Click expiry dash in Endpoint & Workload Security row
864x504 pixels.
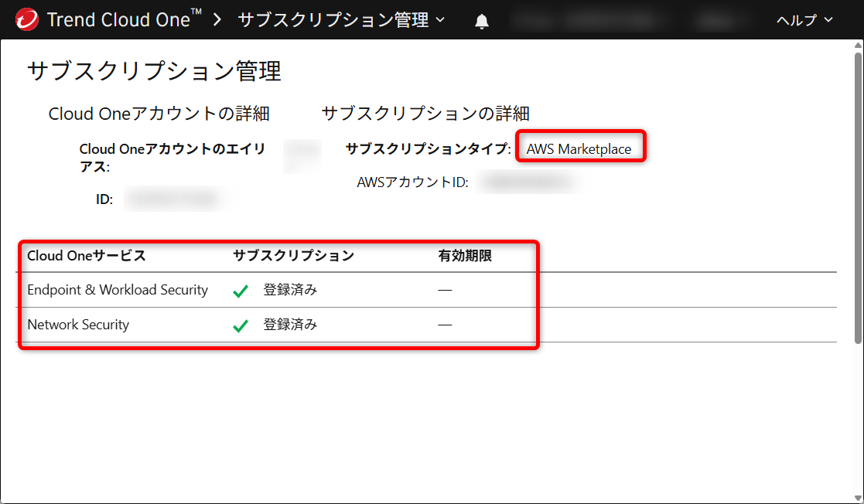445,291
